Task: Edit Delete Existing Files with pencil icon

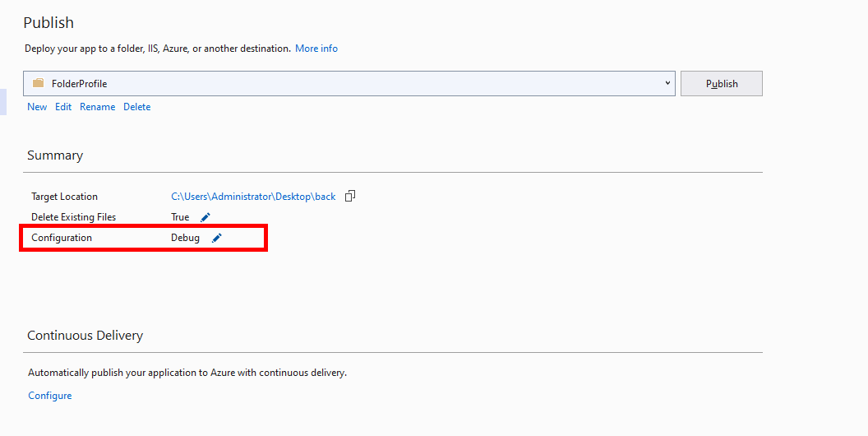Action: point(205,217)
